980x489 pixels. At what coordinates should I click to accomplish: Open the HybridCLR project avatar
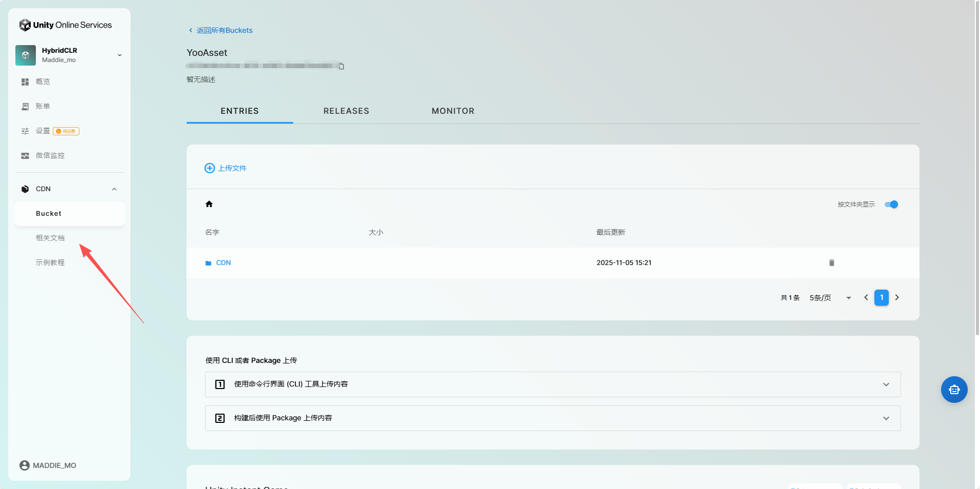26,55
